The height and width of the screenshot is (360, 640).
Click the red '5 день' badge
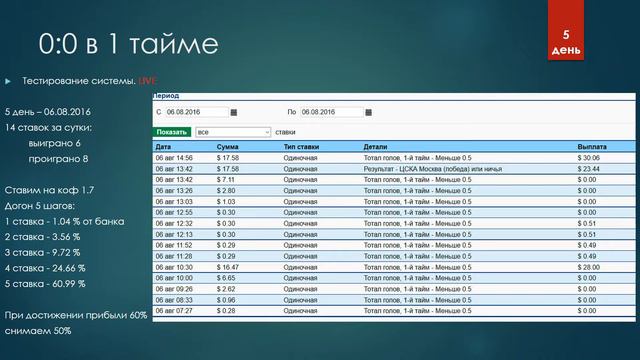tap(566, 30)
